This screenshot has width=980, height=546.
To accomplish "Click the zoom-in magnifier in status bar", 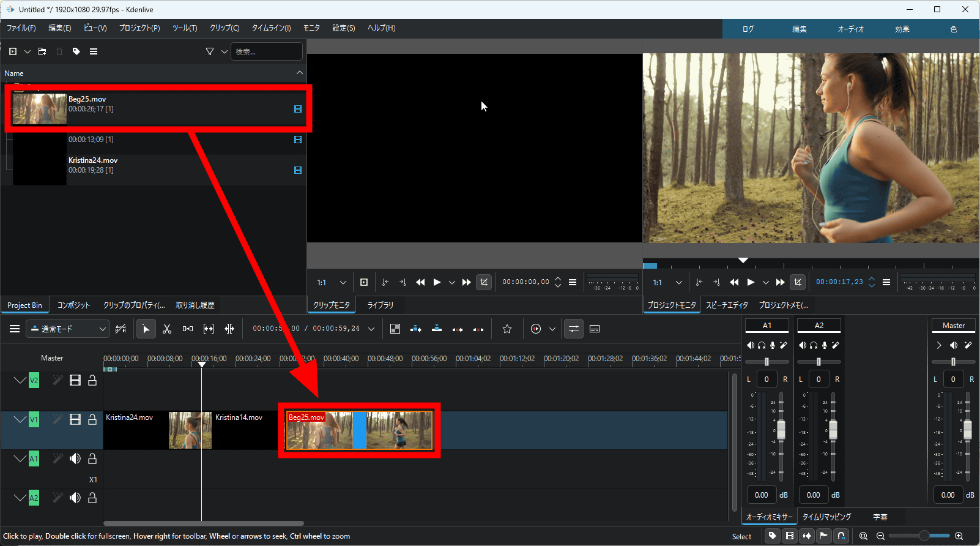I will (959, 536).
